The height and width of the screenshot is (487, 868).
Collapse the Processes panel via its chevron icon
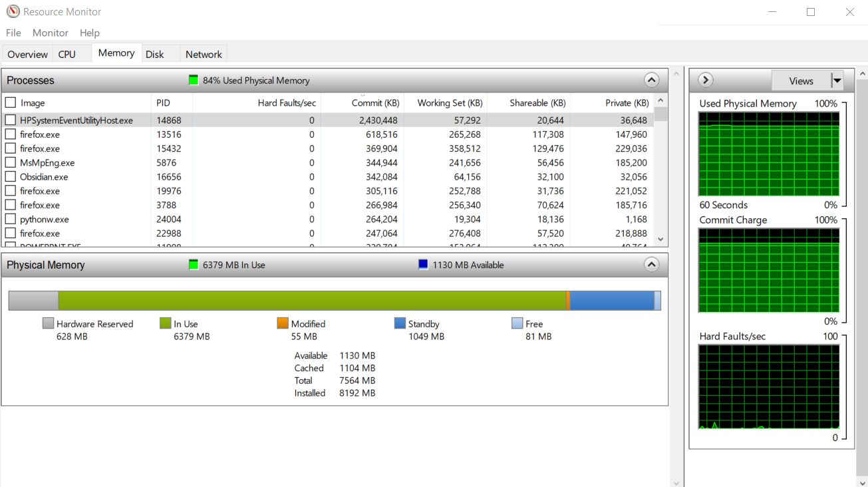tap(651, 80)
